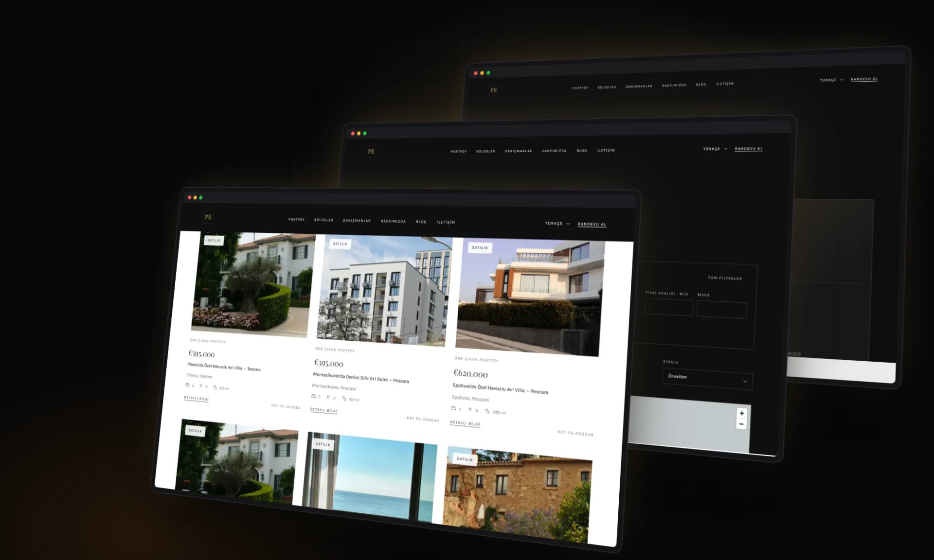
Task: Go to Danışmanlar in the front window
Action: click(x=357, y=220)
